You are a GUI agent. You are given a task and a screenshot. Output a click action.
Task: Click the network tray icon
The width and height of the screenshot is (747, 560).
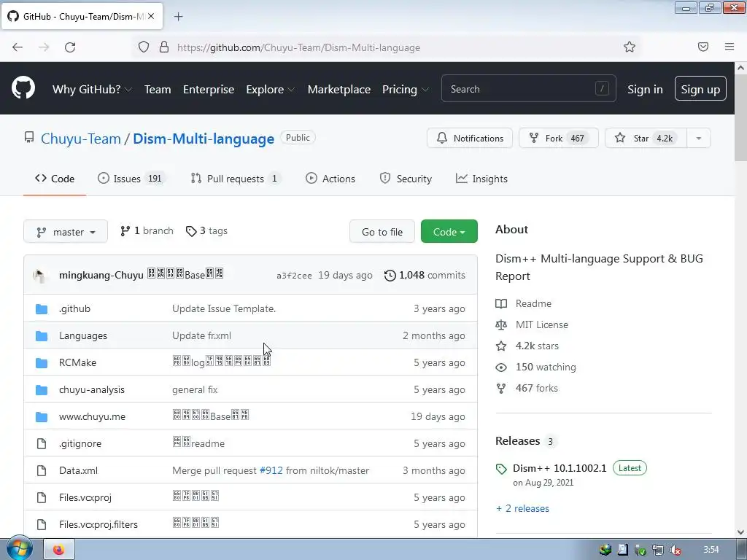coord(658,550)
